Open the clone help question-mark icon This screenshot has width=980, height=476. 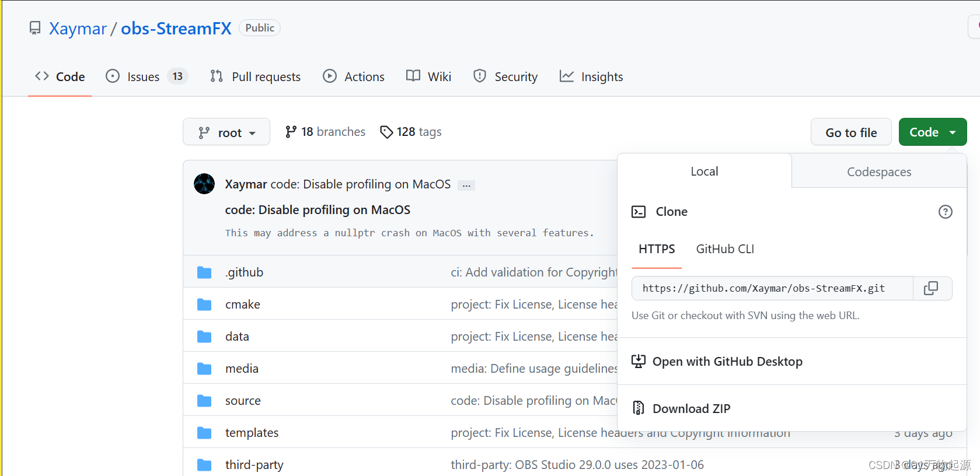(946, 212)
